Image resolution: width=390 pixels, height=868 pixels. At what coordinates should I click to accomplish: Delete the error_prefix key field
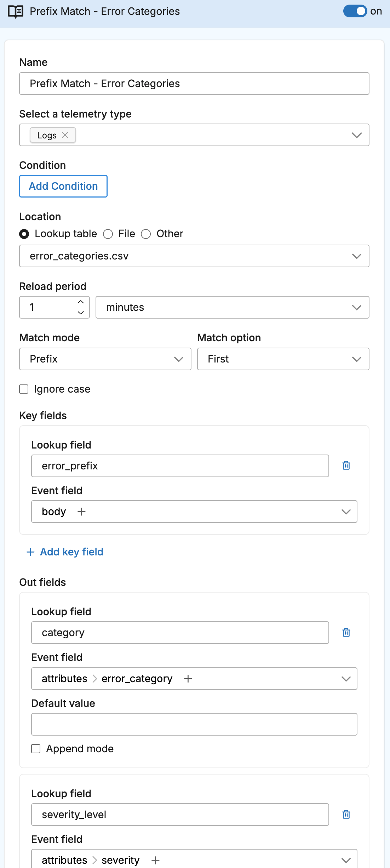pos(346,466)
